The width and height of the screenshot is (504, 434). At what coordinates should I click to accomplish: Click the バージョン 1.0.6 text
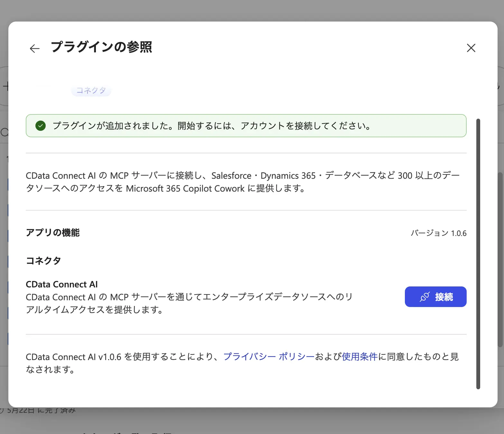point(438,233)
